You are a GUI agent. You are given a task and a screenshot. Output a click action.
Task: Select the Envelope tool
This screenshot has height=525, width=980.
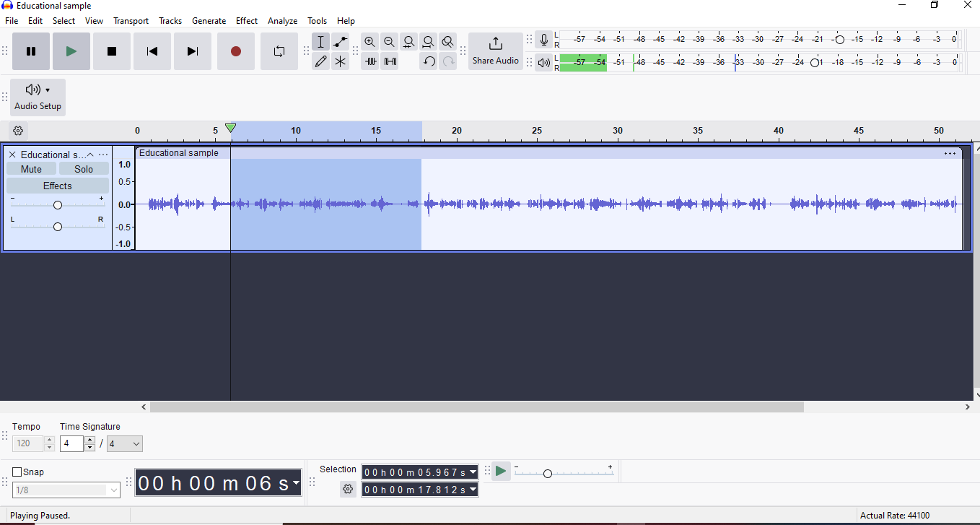tap(341, 42)
